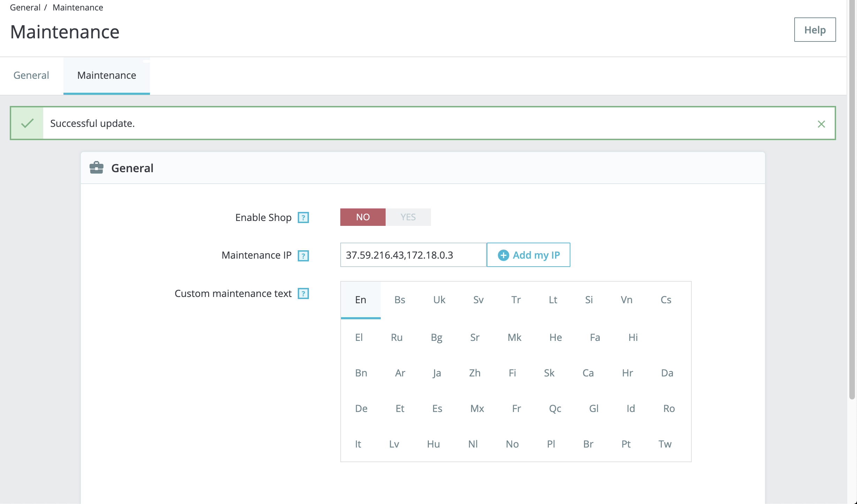Screen dimensions: 857x504
Task: Select the Maintenance tab
Action: click(x=106, y=75)
